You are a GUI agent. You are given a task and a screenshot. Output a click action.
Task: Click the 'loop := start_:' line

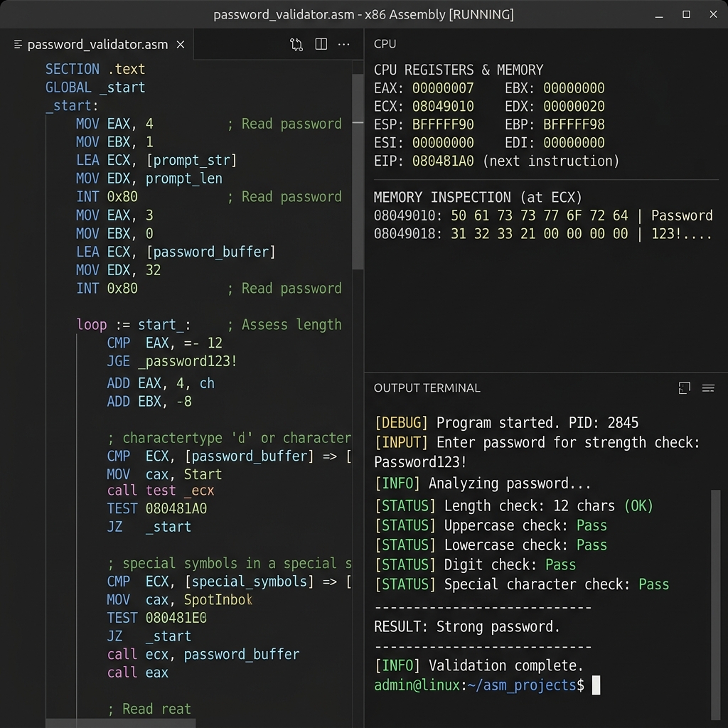133,324
